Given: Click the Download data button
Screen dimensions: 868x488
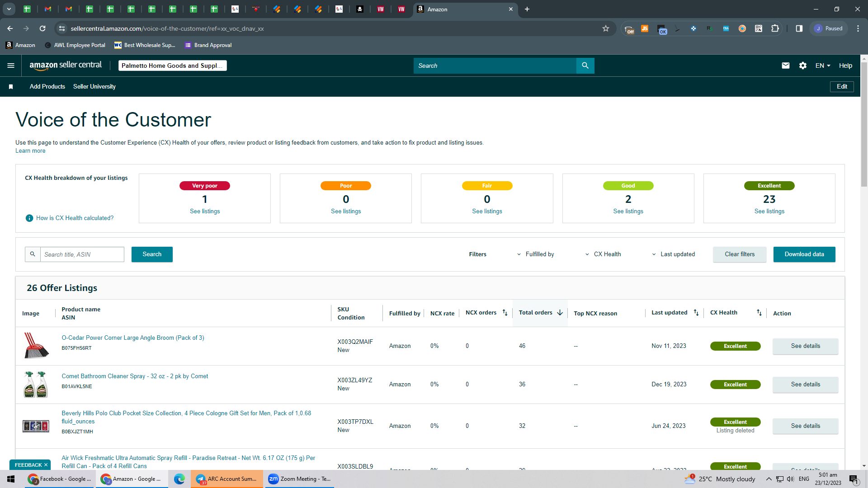Looking at the screenshot, I should pos(804,254).
